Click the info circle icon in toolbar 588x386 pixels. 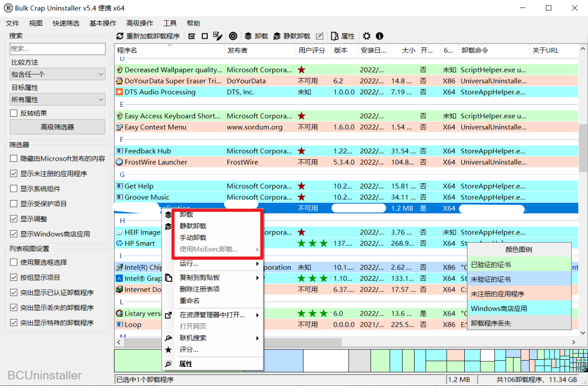tap(380, 36)
